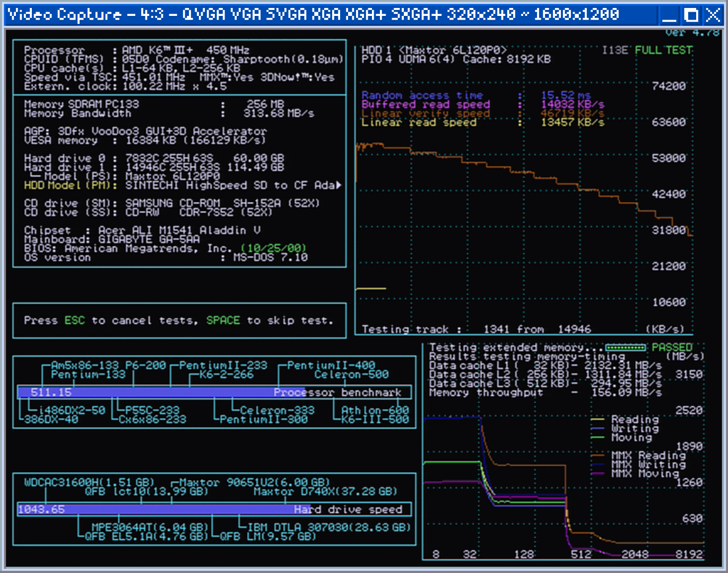This screenshot has height=573, width=728.
Task: Click the Video Capture title bar text
Action: [x=313, y=14]
